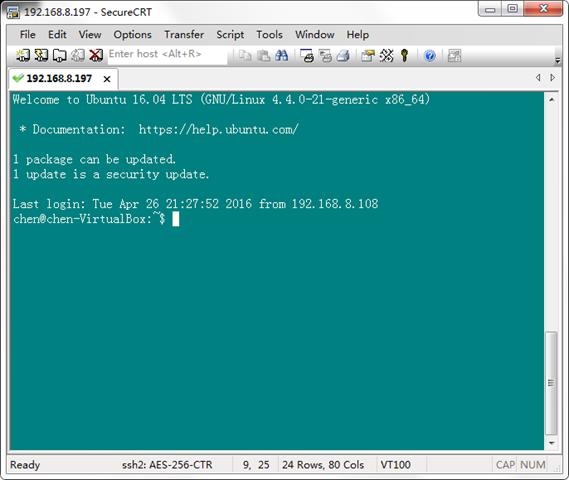Screen dimensions: 569x480
Task: Click '1 update is a security update.' text
Action: point(111,174)
